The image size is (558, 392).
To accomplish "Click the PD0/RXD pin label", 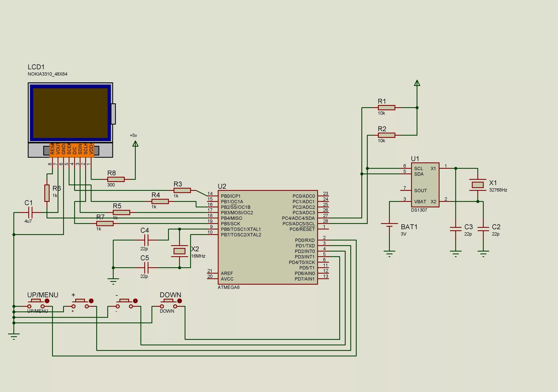I will 305,240.
